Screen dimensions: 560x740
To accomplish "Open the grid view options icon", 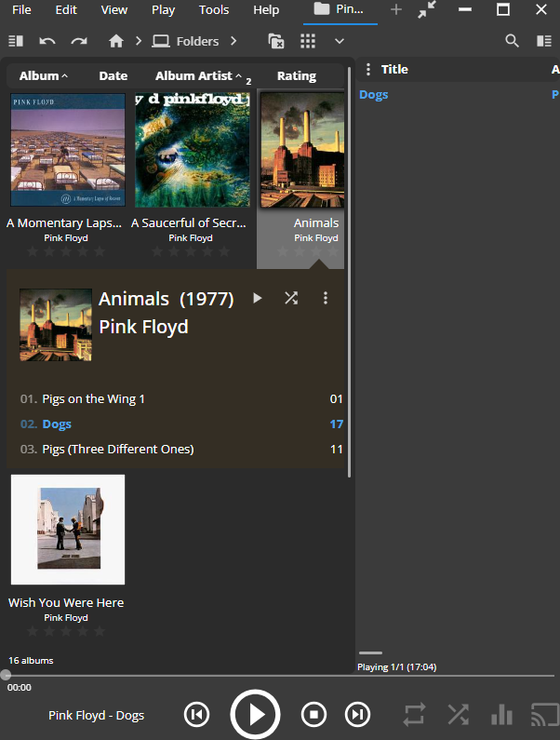I will coord(308,41).
